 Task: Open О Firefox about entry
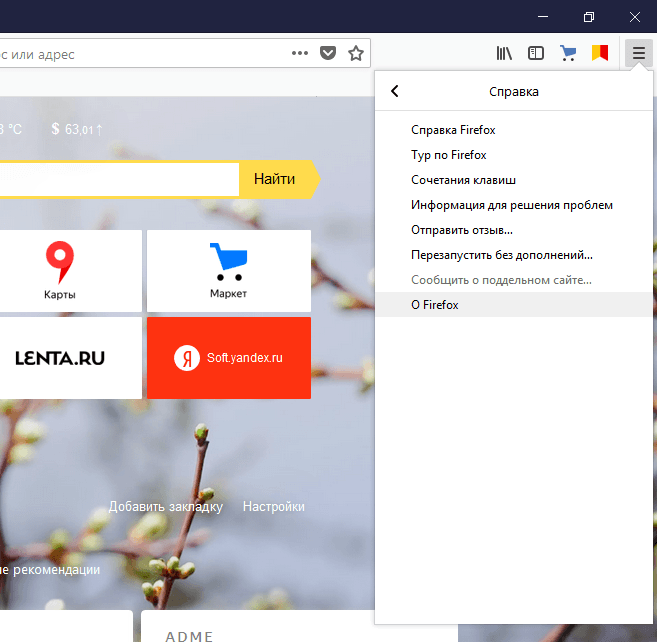tap(514, 305)
